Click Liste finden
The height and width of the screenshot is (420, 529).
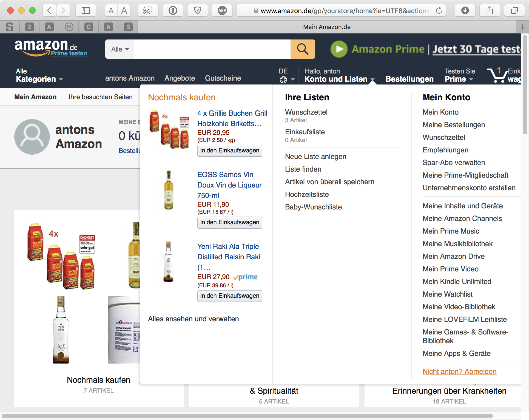click(x=303, y=169)
